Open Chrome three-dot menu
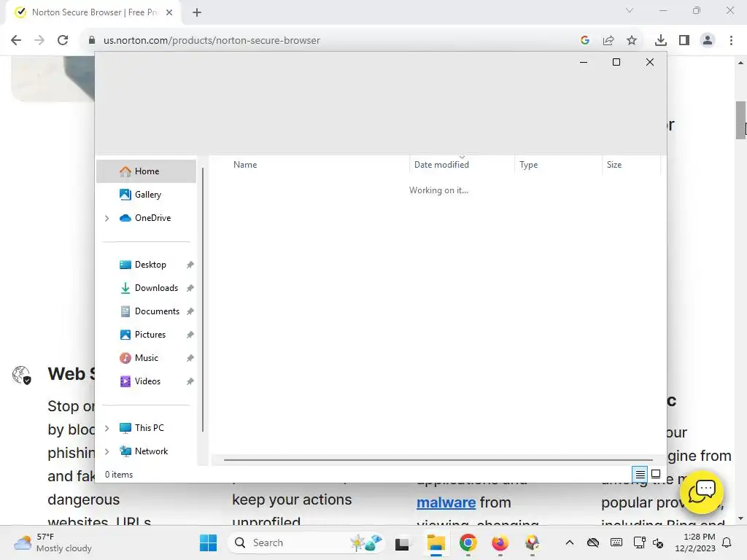This screenshot has width=747, height=560. (x=731, y=41)
